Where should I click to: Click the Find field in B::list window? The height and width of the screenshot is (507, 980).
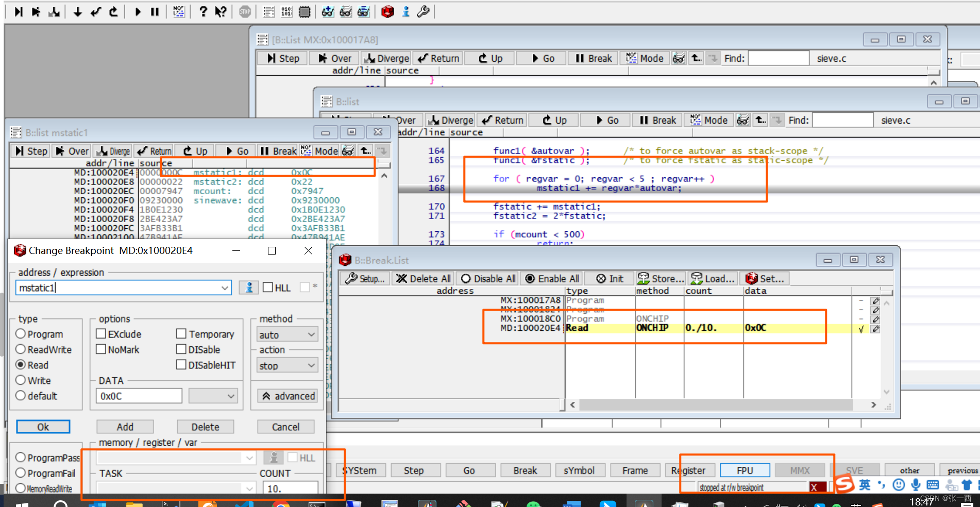pyautogui.click(x=843, y=120)
